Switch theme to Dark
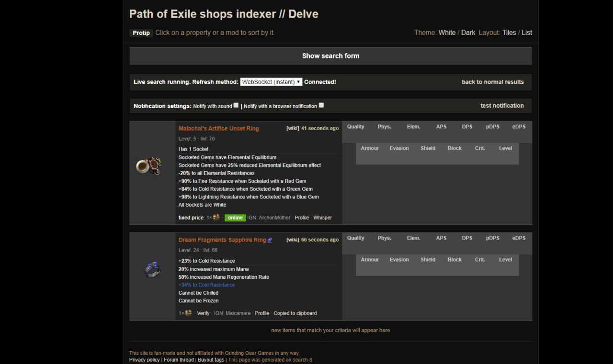Image resolution: width=613 pixels, height=364 pixels. pos(468,33)
